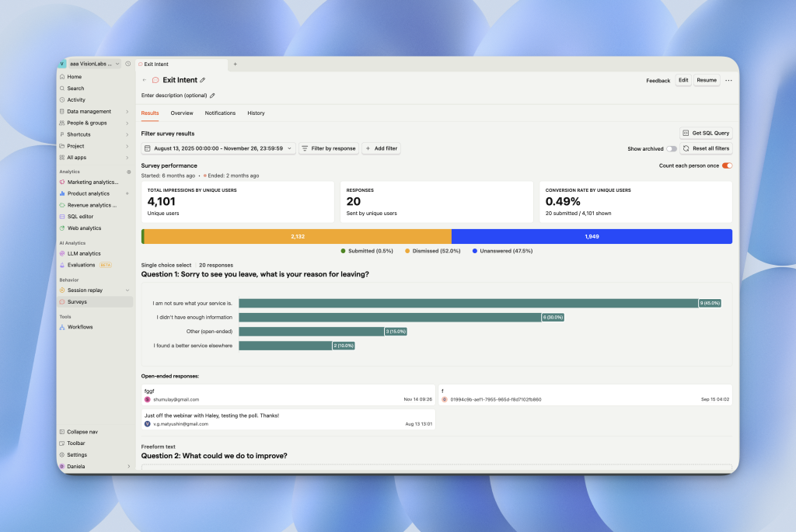Click the back arrow next to survey title
The image size is (796, 532).
click(145, 80)
